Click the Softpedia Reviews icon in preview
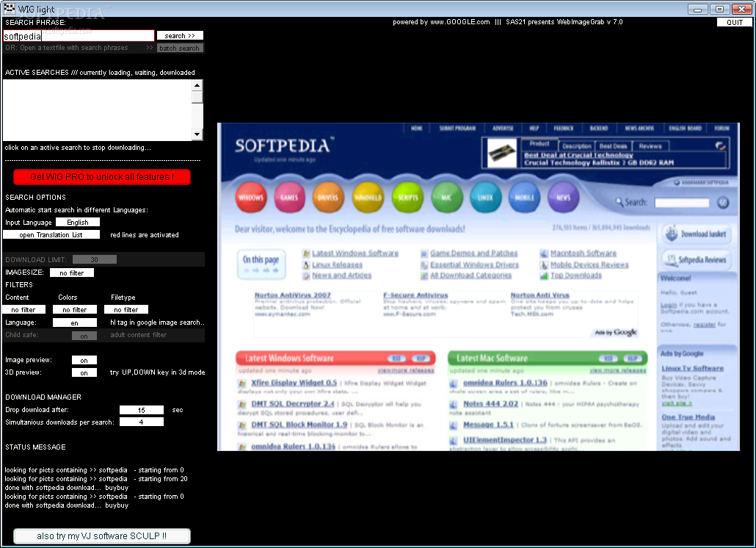This screenshot has width=756, height=548. tap(671, 259)
